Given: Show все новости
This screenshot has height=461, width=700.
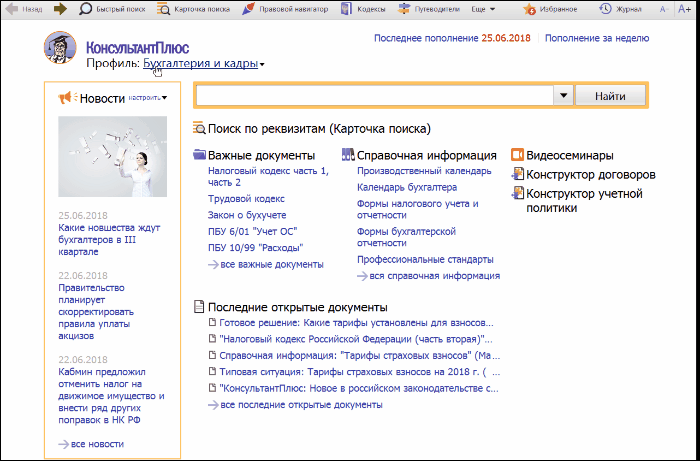Looking at the screenshot, I should [x=91, y=444].
